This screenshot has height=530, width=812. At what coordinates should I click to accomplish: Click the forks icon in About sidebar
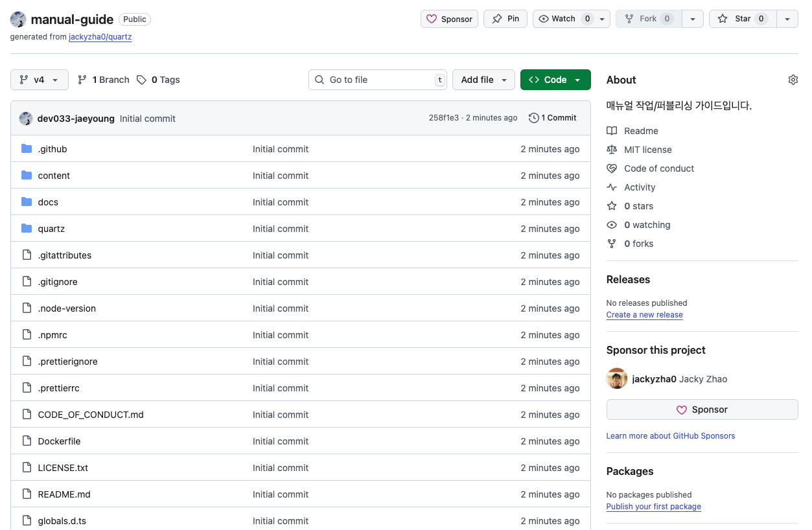click(612, 244)
